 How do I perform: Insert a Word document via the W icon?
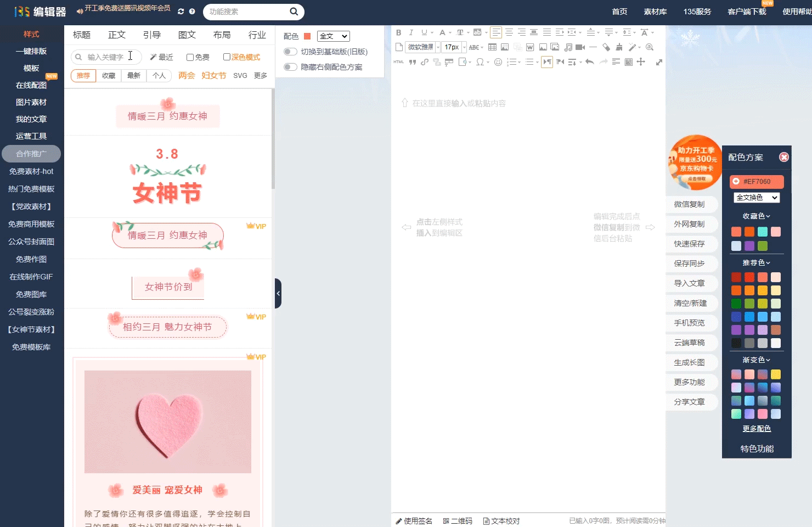point(529,47)
